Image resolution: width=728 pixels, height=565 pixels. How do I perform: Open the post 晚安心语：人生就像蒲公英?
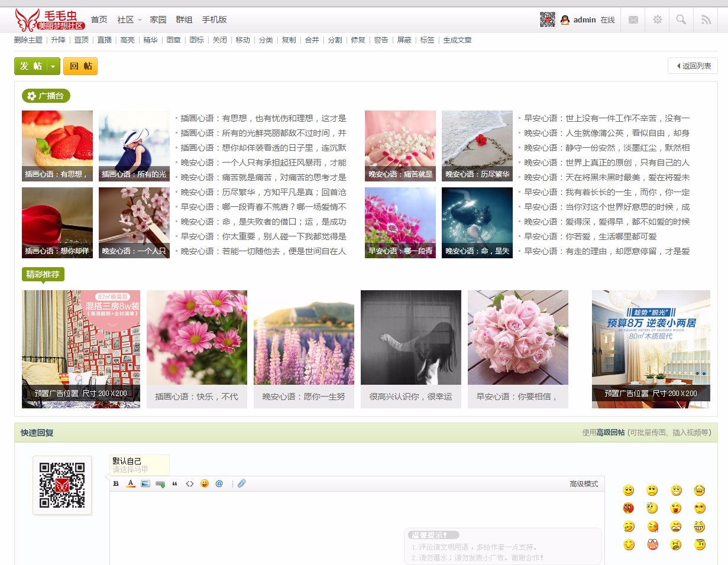607,133
